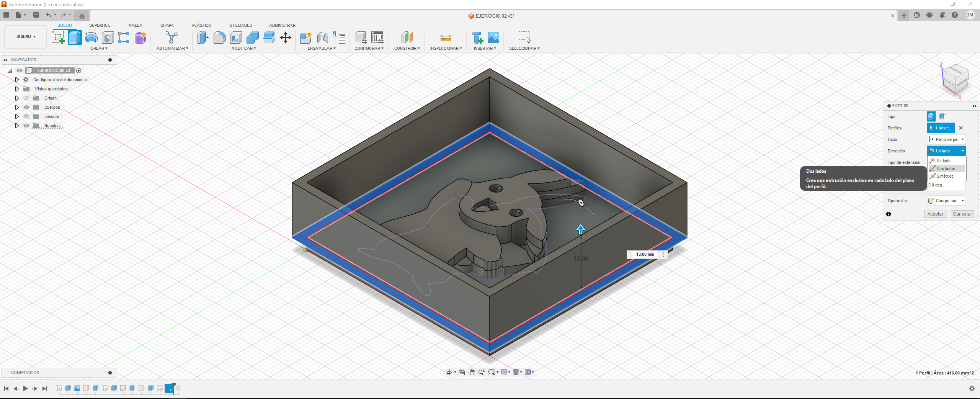Open the data panel grid icon
Image resolution: width=980 pixels, height=399 pixels.
coord(6,15)
